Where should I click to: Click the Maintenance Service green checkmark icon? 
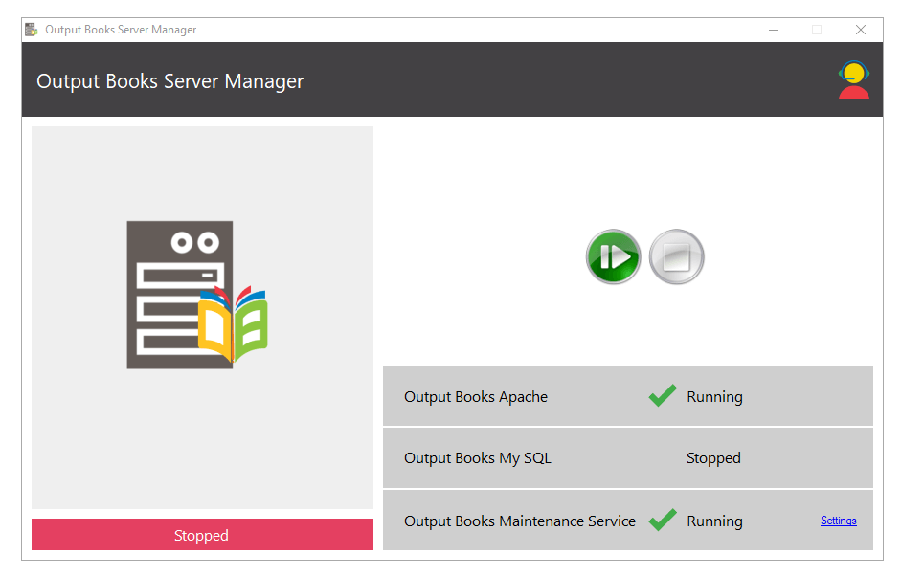(x=663, y=521)
